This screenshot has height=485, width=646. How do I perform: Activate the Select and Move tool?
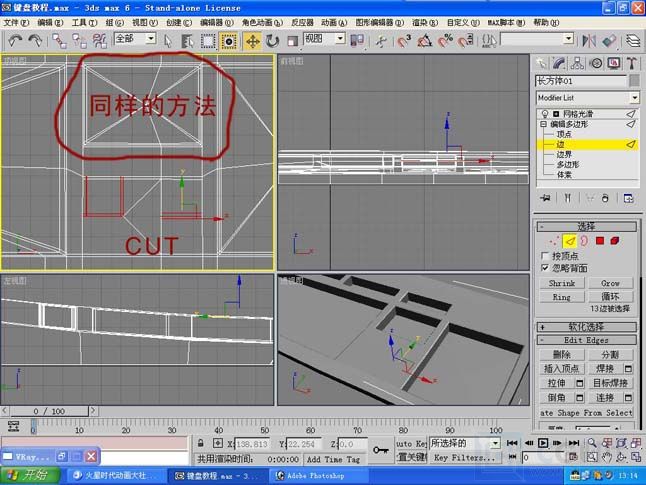(x=252, y=41)
